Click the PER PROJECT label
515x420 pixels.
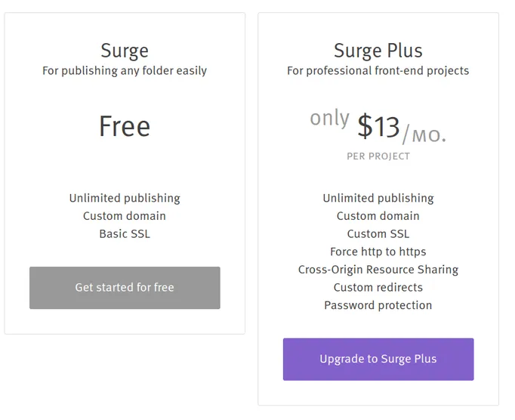pyautogui.click(x=378, y=156)
